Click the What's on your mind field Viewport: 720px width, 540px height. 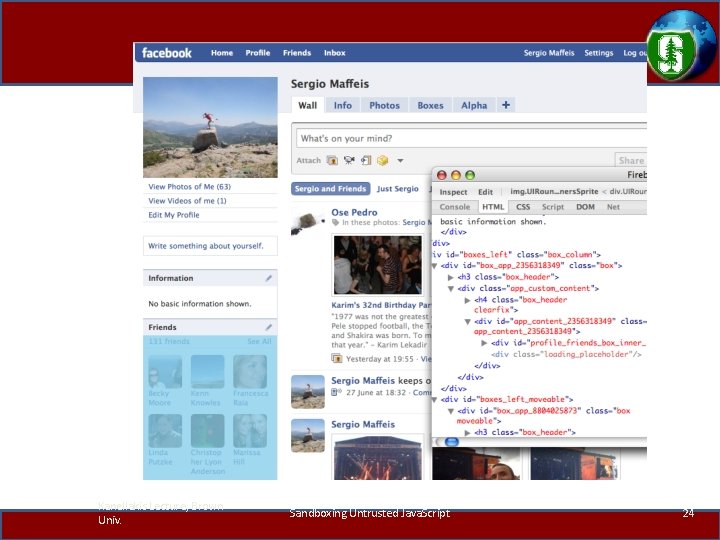[x=471, y=138]
